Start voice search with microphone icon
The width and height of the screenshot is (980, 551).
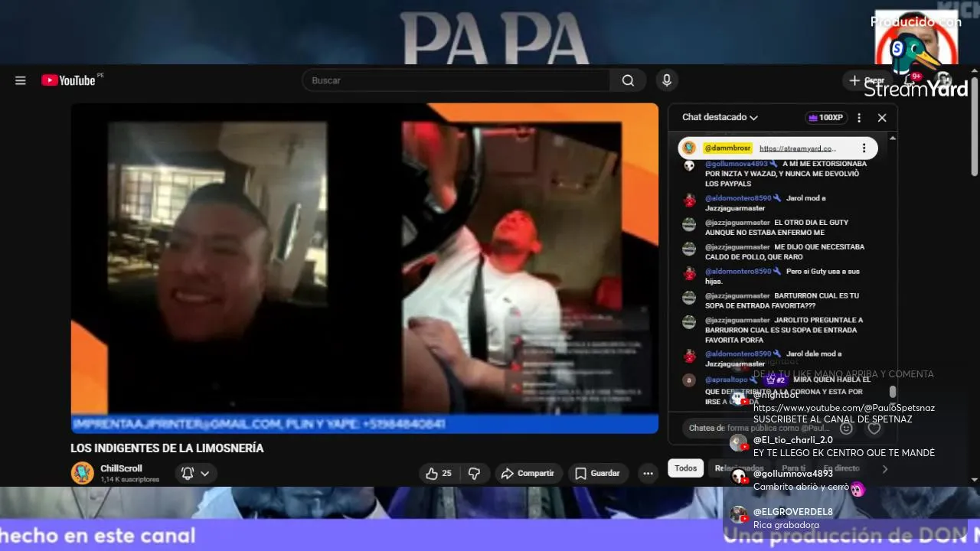click(x=667, y=80)
